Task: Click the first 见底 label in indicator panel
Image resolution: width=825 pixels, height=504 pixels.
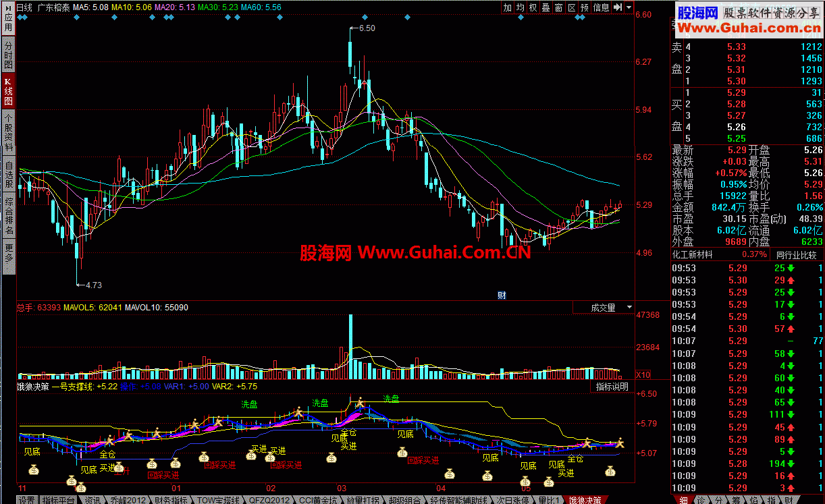Action: pyautogui.click(x=32, y=450)
